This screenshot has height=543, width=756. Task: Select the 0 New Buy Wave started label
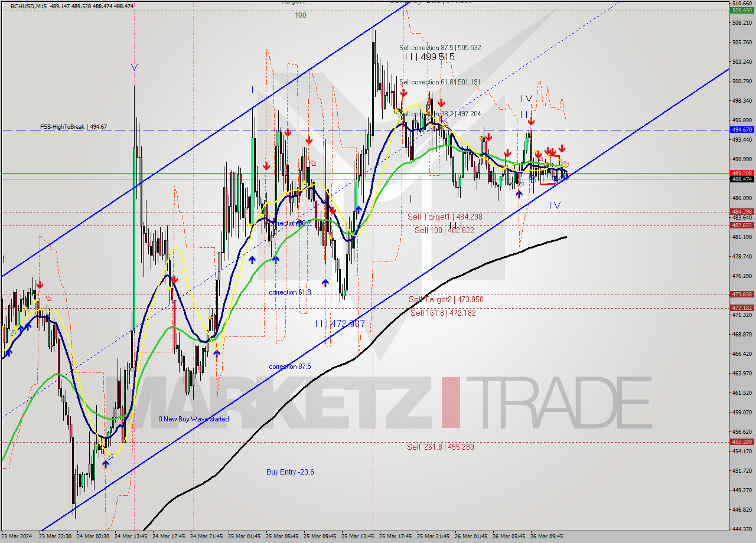(193, 419)
